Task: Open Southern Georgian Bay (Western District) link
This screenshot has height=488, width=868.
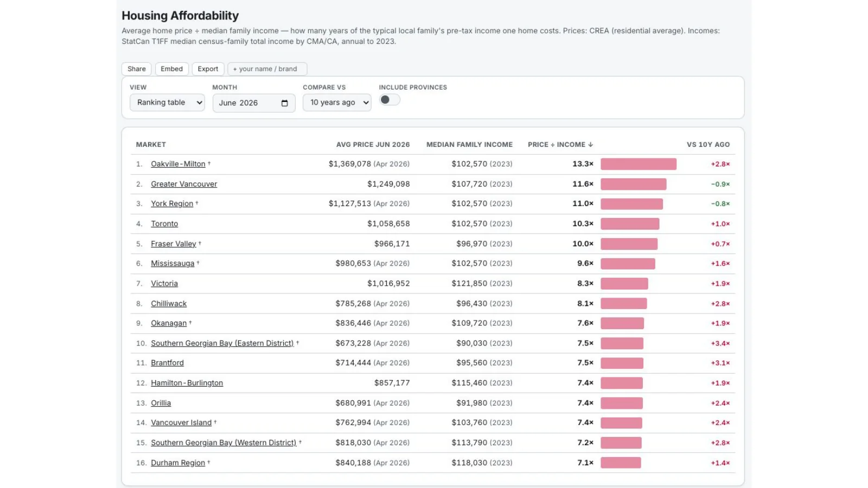Action: coord(224,442)
